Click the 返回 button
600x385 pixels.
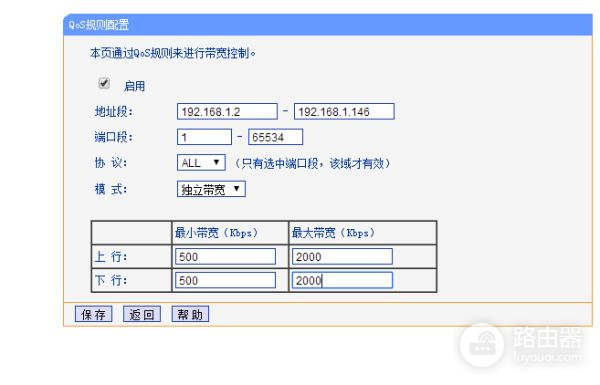tap(142, 314)
